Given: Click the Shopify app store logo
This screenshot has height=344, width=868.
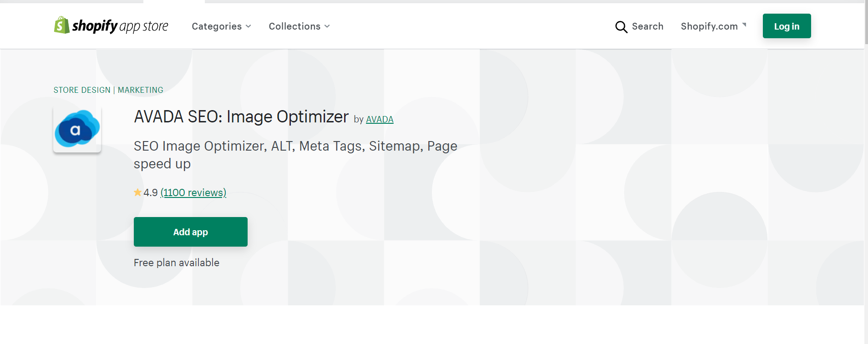Looking at the screenshot, I should point(111,26).
